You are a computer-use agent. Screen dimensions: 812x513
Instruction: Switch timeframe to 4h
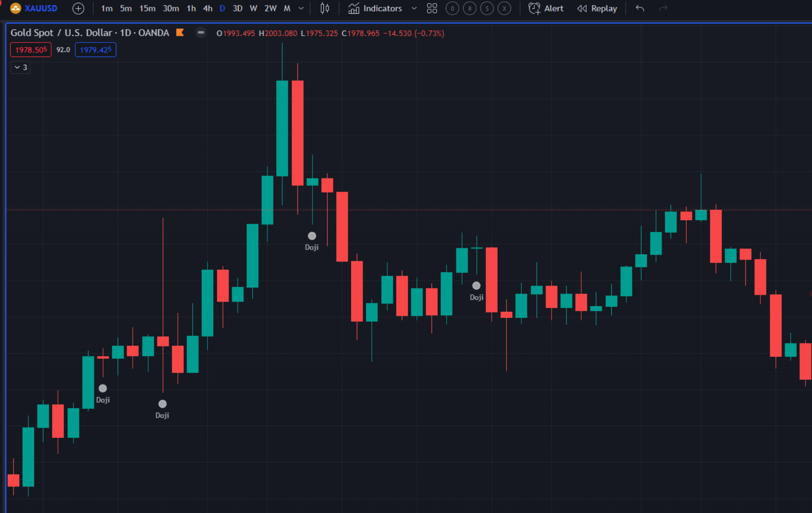click(208, 8)
